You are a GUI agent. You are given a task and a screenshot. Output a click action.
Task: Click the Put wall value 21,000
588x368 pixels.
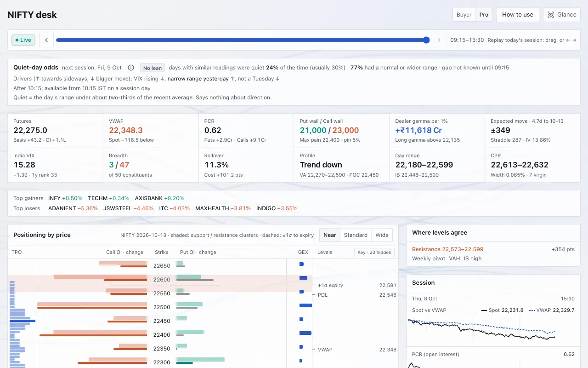pos(313,130)
